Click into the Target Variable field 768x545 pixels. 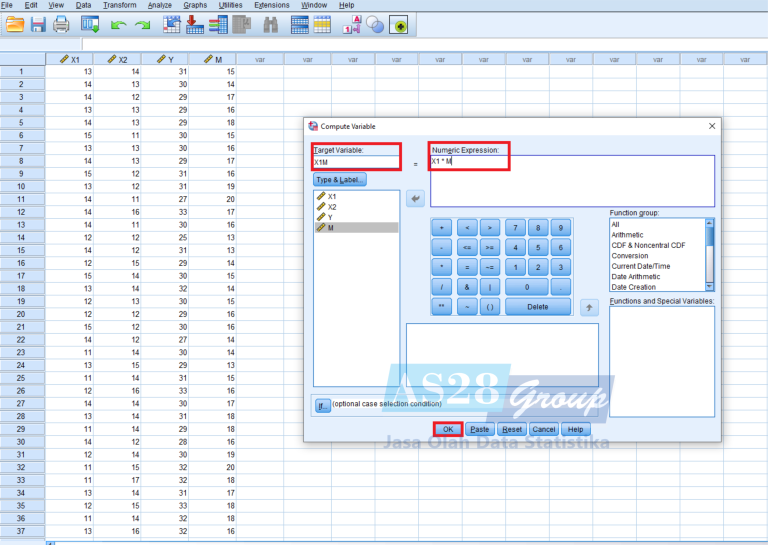(355, 162)
